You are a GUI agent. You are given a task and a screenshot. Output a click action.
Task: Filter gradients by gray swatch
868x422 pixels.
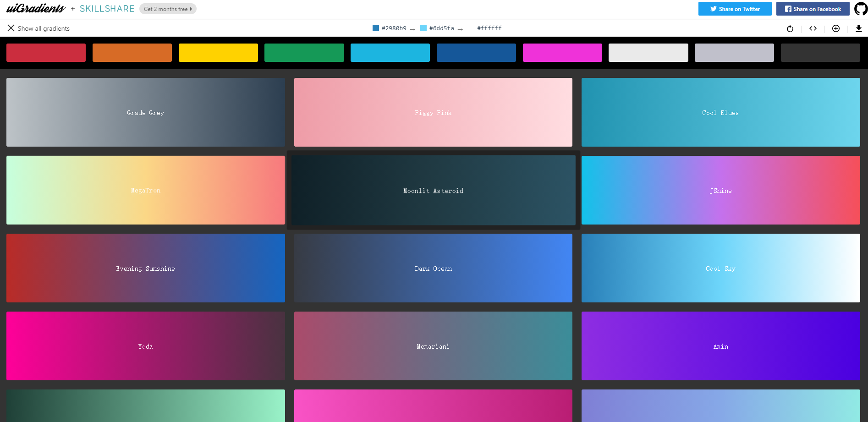coord(734,53)
